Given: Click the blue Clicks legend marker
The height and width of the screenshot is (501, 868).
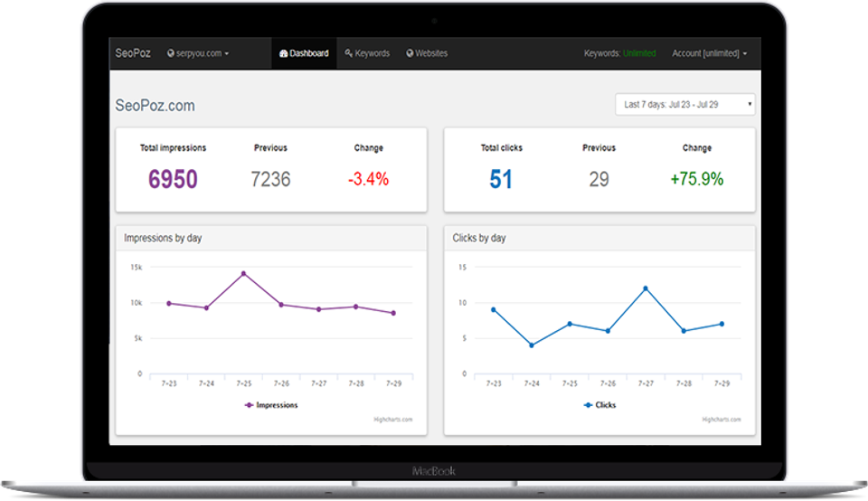Looking at the screenshot, I should 588,405.
